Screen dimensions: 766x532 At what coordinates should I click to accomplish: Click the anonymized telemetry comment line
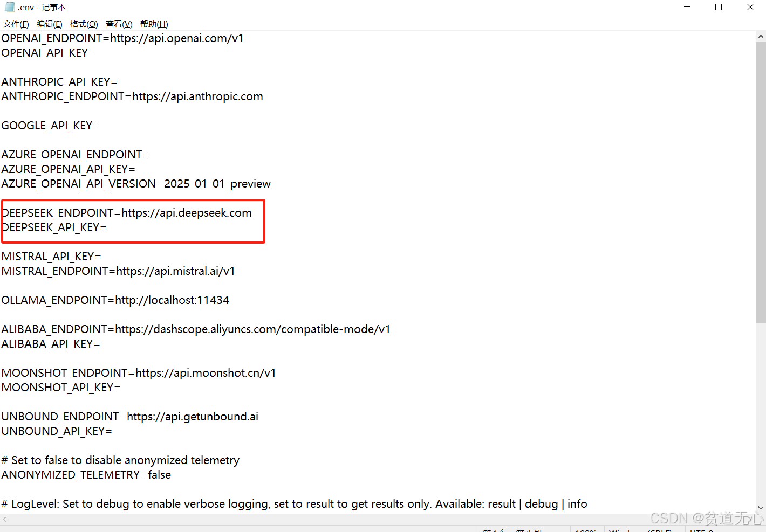(x=120, y=460)
